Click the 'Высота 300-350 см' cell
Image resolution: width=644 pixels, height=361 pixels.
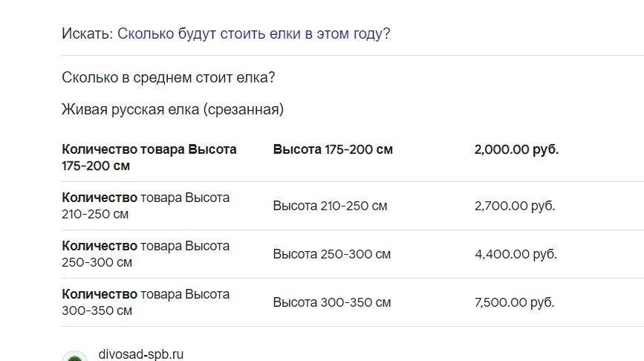[x=332, y=302]
